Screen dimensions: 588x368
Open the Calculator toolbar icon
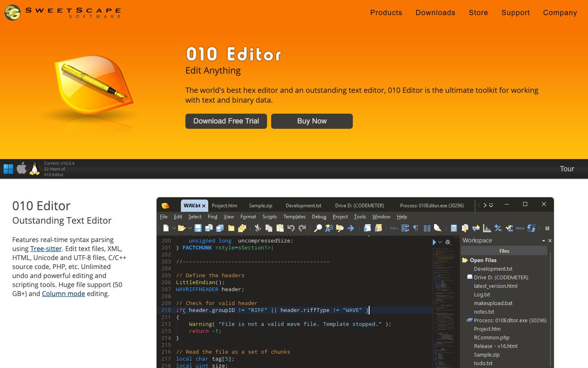pyautogui.click(x=454, y=228)
